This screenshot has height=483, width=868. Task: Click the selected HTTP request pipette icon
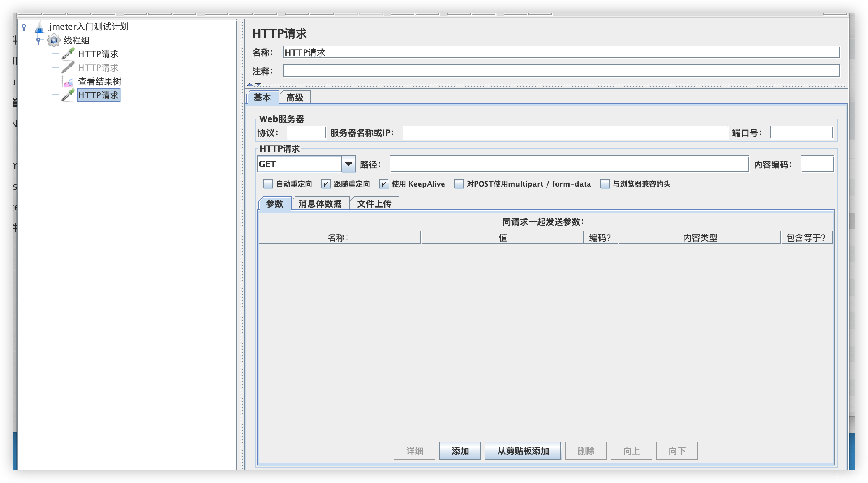pyautogui.click(x=68, y=95)
